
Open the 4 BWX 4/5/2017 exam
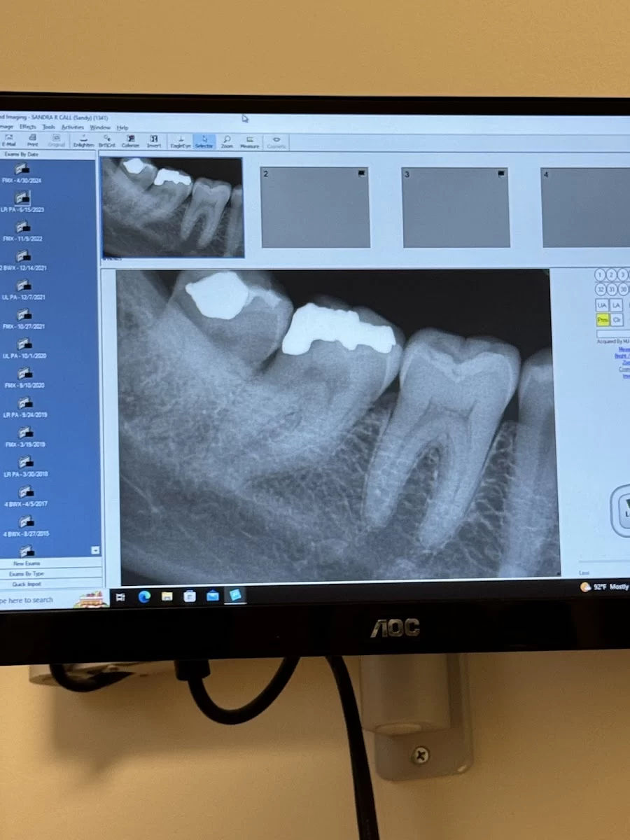point(26,496)
